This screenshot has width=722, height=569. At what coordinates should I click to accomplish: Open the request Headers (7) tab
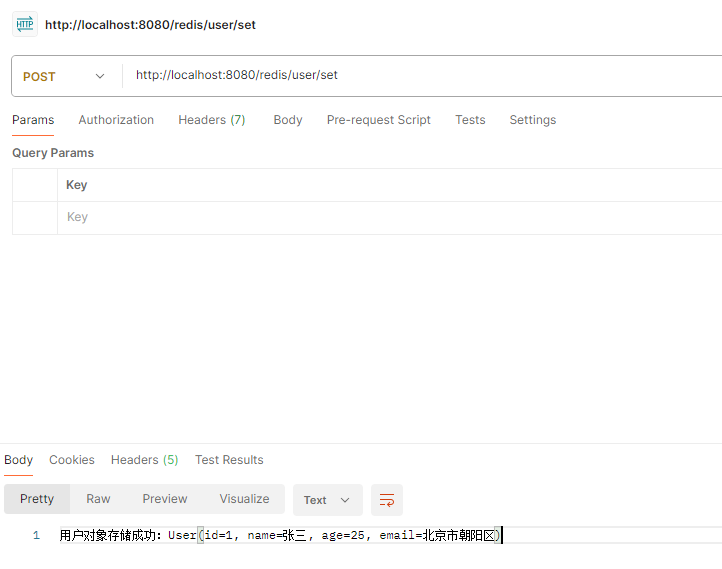pyautogui.click(x=212, y=120)
